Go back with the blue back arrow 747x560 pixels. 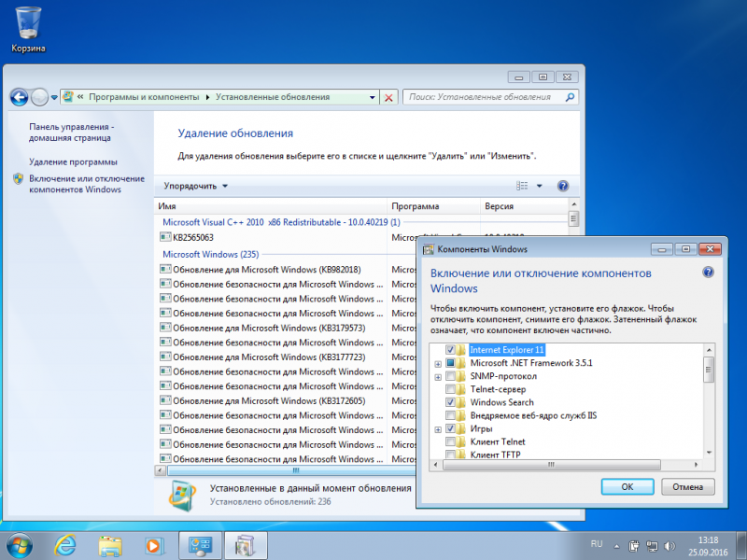pos(19,98)
